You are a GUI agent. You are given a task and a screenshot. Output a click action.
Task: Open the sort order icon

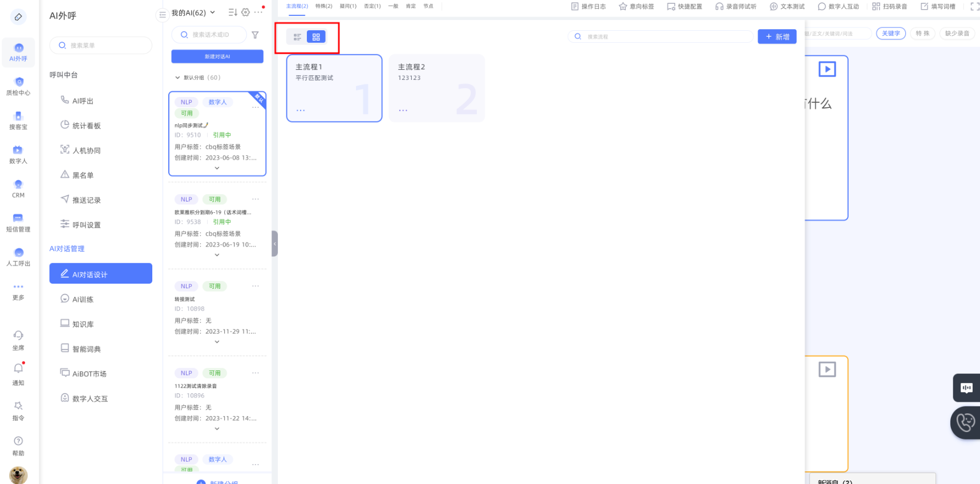pos(232,13)
